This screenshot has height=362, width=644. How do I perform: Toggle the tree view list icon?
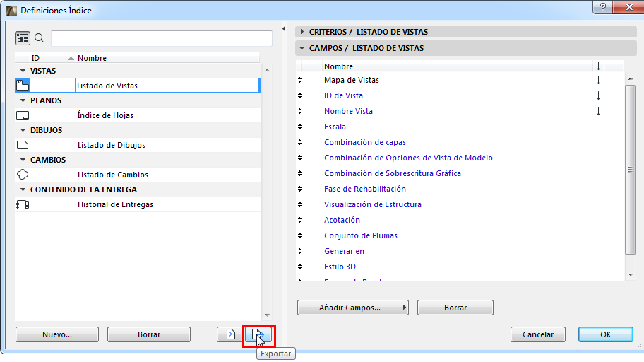[23, 38]
